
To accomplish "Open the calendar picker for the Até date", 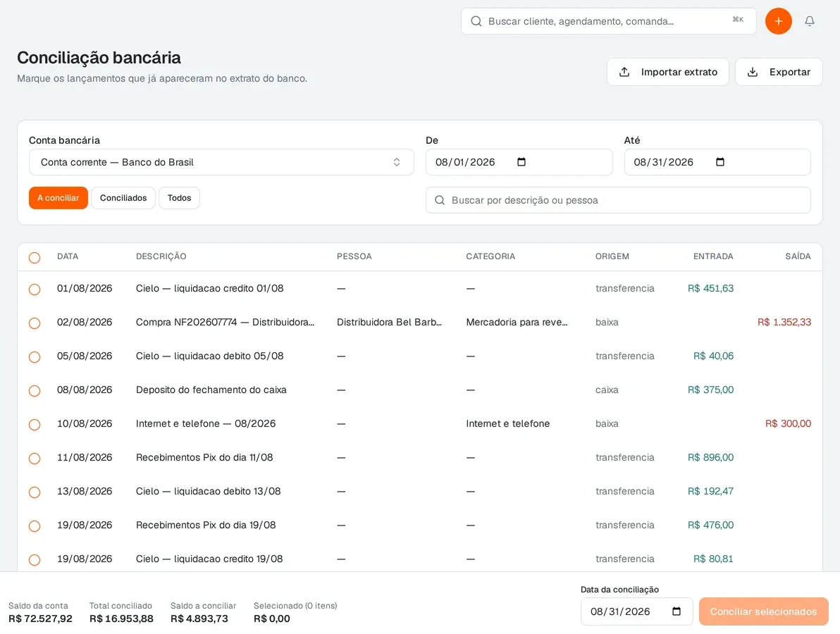I will (x=720, y=162).
